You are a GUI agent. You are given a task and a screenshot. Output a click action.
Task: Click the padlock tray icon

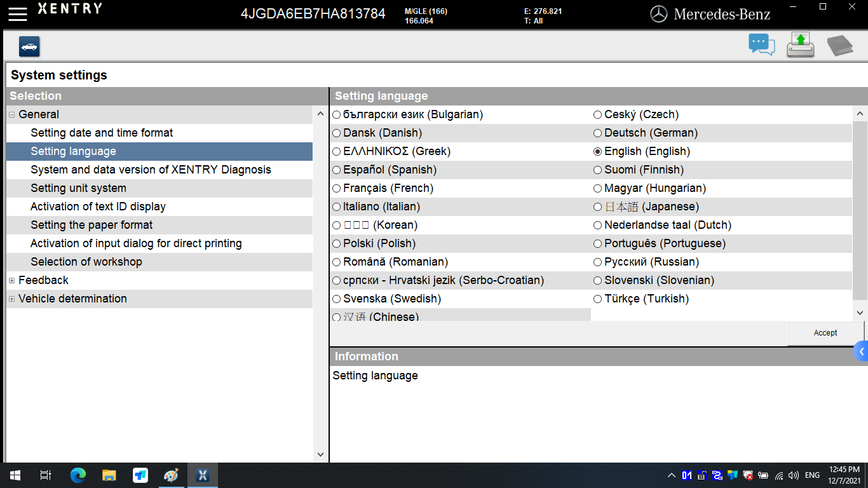[702, 475]
